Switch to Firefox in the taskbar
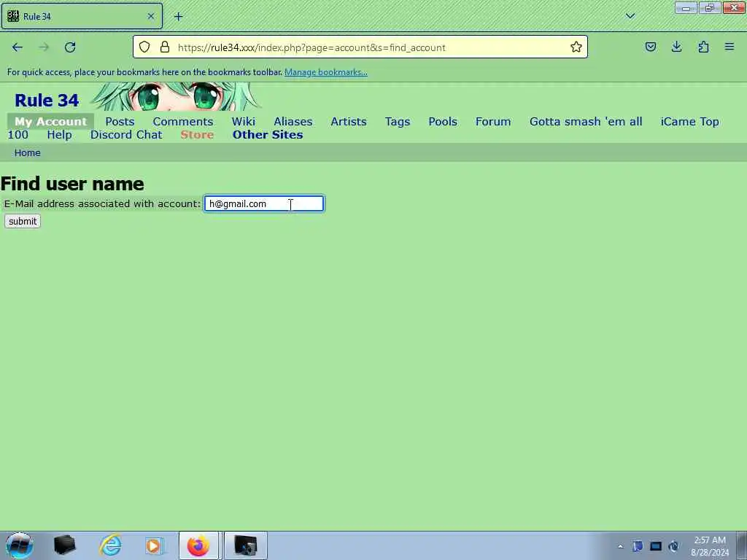Viewport: 747px width, 560px height. [198, 545]
